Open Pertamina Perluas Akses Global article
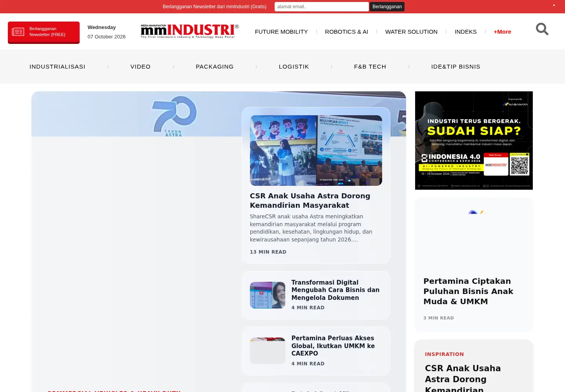The image size is (565, 392). 333,346
